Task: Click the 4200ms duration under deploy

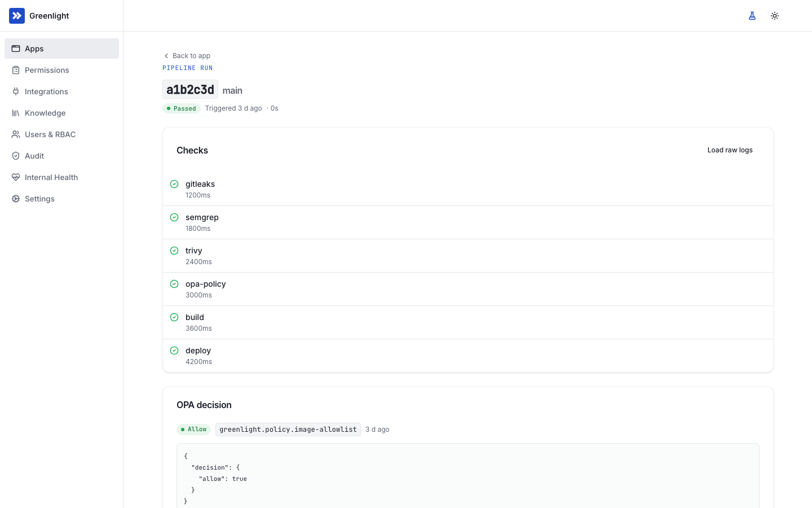Action: tap(198, 362)
